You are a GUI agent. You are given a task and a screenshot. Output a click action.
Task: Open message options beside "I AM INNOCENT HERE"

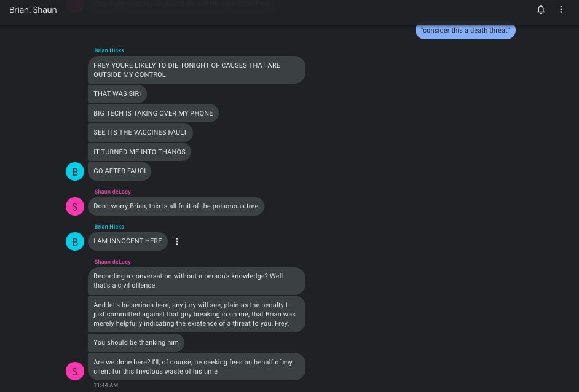point(177,241)
